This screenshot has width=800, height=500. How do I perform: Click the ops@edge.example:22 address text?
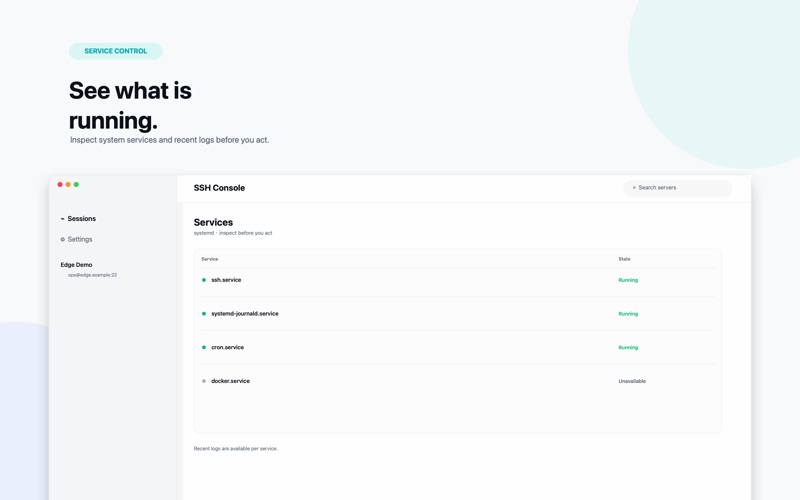92,275
